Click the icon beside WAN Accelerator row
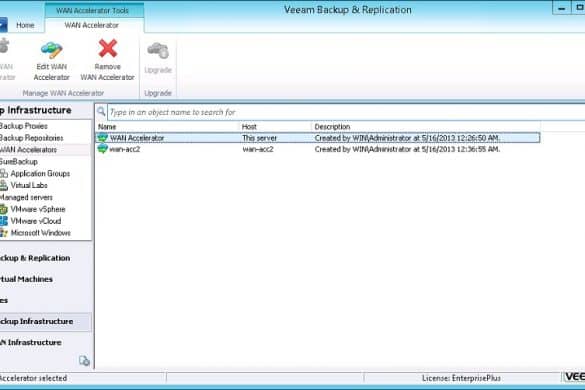The image size is (585, 390). pyautogui.click(x=102, y=138)
